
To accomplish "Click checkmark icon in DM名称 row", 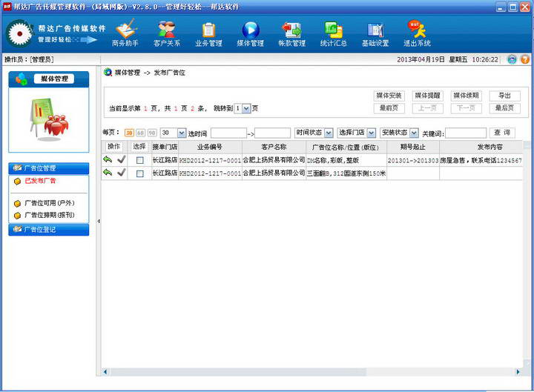I will (x=121, y=159).
